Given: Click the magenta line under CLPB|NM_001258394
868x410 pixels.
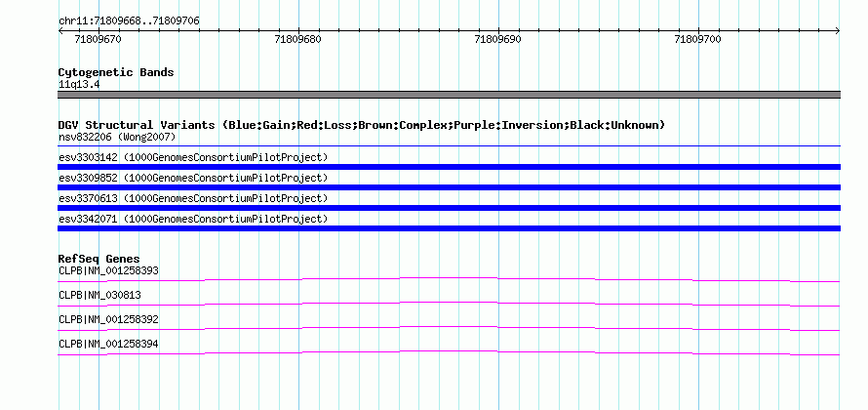Looking at the screenshot, I should click(449, 353).
